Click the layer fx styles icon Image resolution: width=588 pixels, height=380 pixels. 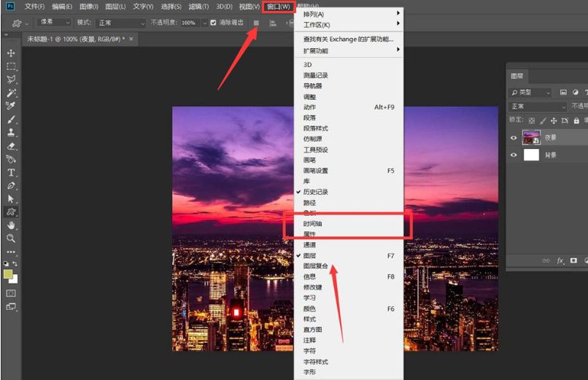click(560, 260)
